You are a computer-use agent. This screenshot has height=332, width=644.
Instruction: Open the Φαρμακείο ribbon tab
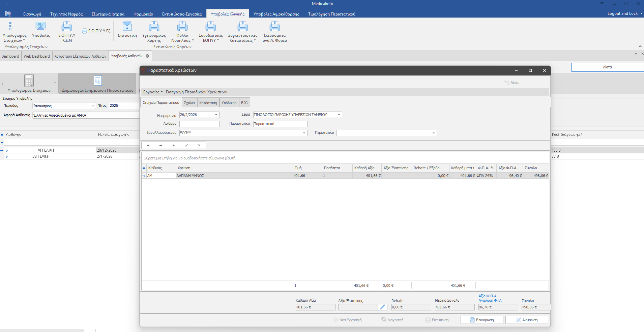point(143,14)
